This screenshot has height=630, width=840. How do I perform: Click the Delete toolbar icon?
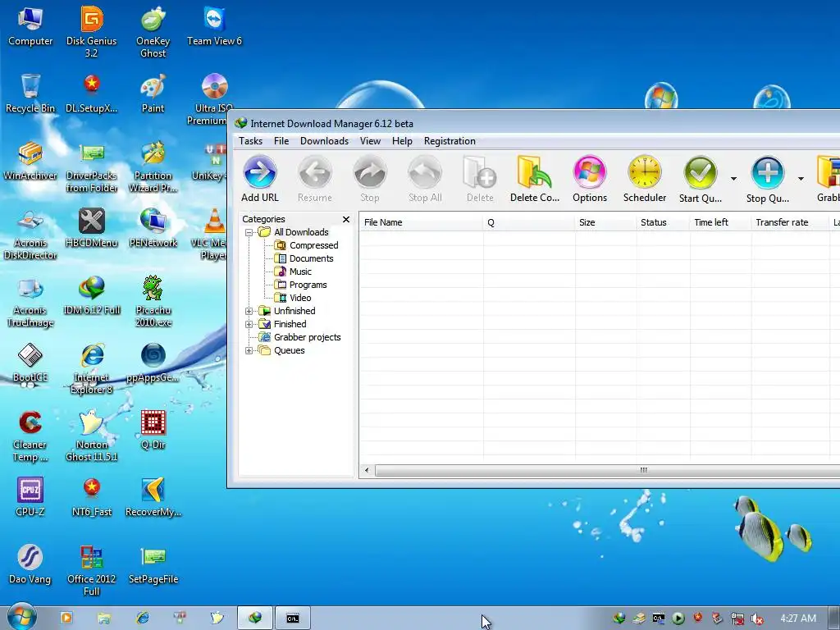pos(480,172)
